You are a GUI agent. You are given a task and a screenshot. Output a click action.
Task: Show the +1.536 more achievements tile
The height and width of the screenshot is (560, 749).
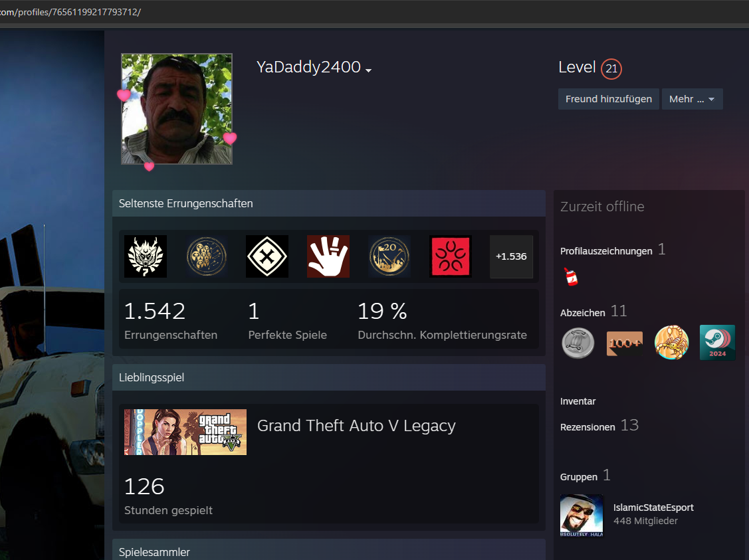(511, 256)
